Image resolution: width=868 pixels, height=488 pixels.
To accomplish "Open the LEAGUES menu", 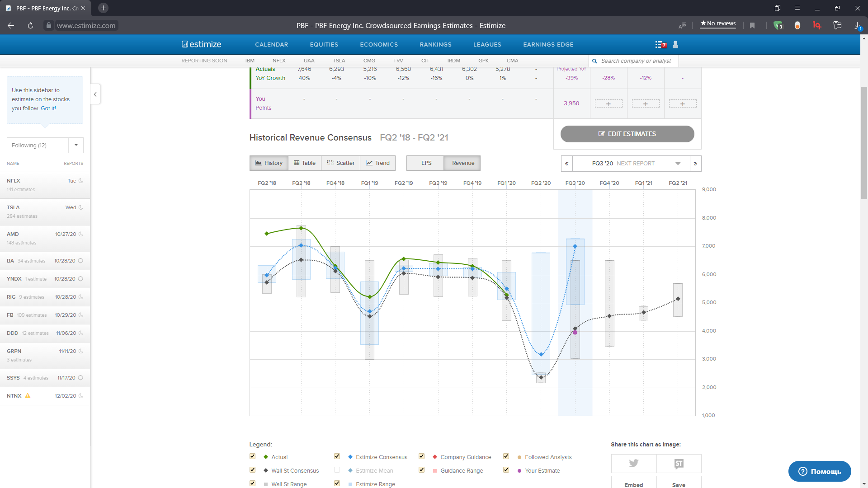I will [x=487, y=45].
